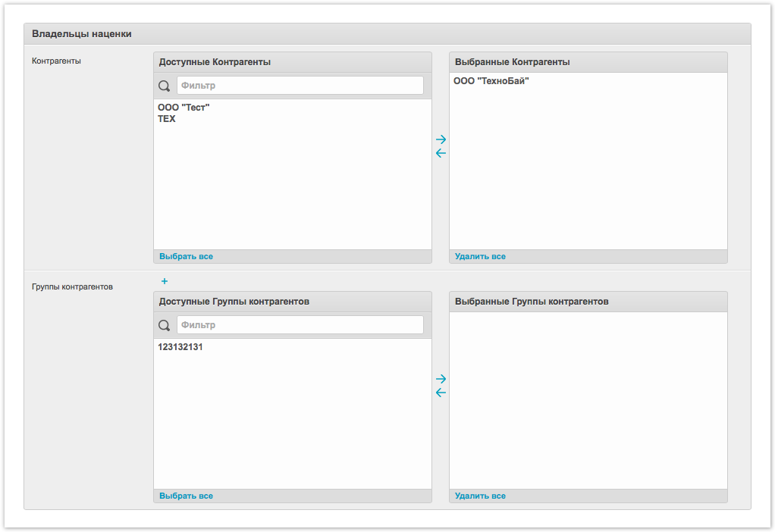
Task: Click search icon in Доступные Контрагенты filter
Action: click(164, 86)
